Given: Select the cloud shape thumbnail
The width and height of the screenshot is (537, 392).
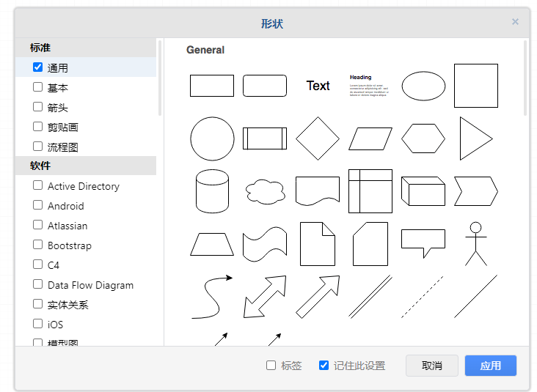Looking at the screenshot, I should 265,191.
